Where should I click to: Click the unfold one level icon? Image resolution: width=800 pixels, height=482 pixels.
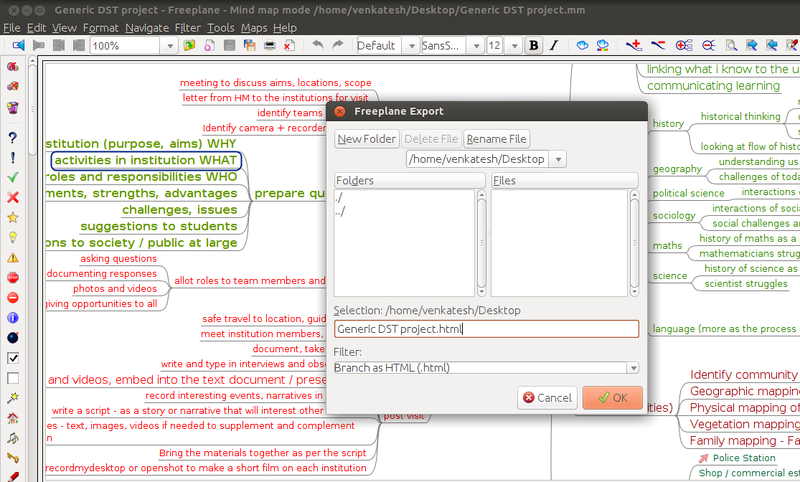684,45
